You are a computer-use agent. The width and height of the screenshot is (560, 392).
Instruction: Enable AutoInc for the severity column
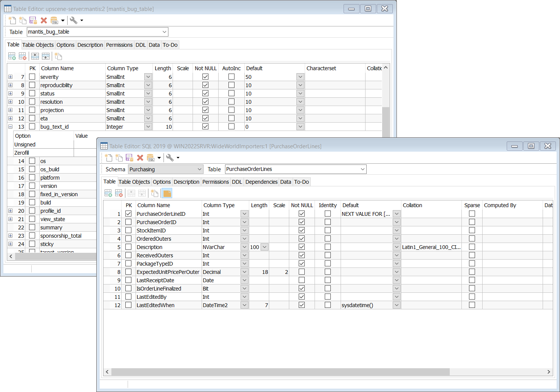point(231,77)
